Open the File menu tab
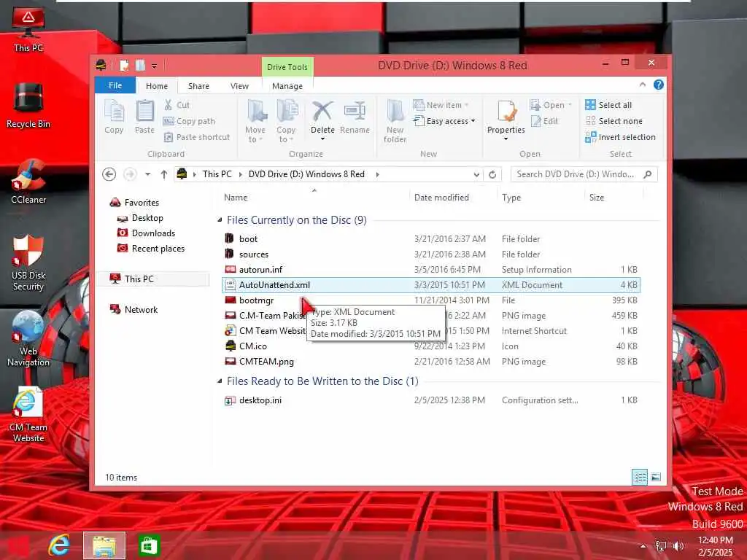The width and height of the screenshot is (747, 560). tap(115, 85)
